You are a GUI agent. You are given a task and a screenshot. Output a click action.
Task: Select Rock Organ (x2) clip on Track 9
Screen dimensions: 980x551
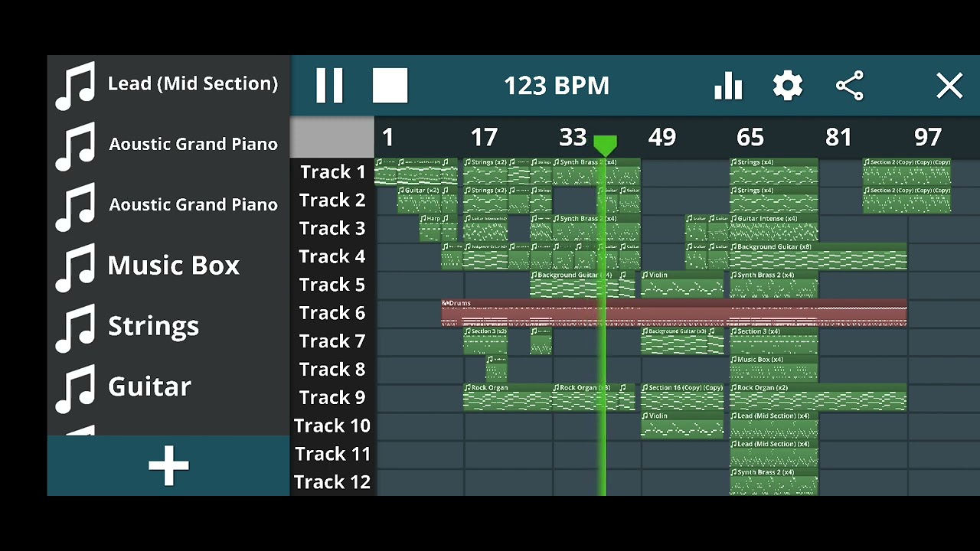coord(818,398)
